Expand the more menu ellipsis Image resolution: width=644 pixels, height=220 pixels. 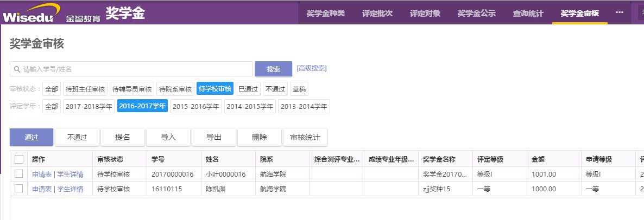[x=620, y=12]
